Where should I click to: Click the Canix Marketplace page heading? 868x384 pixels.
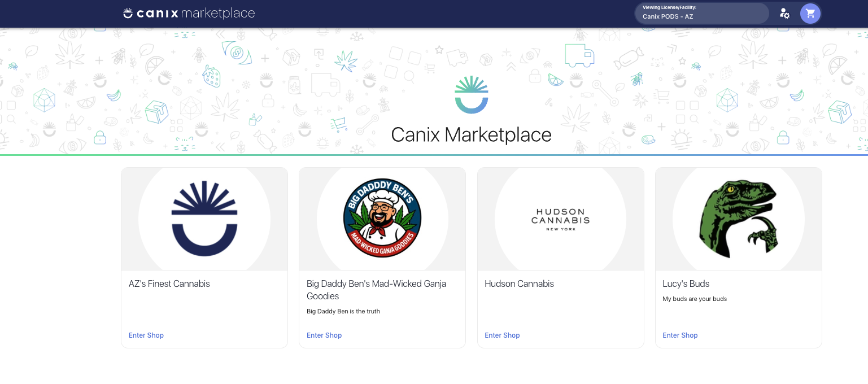[471, 135]
